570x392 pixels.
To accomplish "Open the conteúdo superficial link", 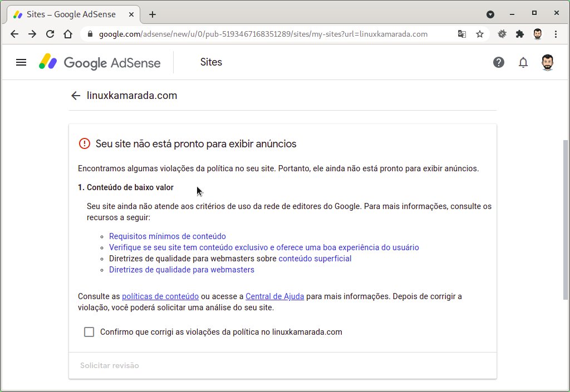I will tap(315, 259).
